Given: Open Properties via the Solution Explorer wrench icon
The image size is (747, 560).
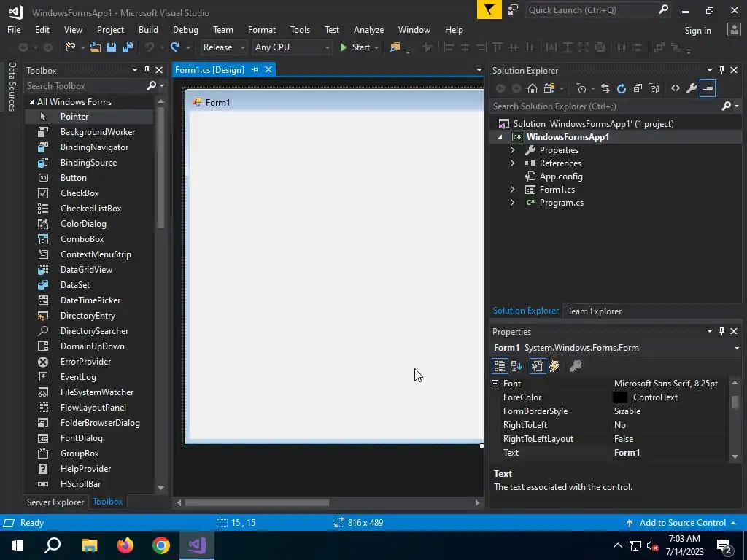Looking at the screenshot, I should coord(692,88).
